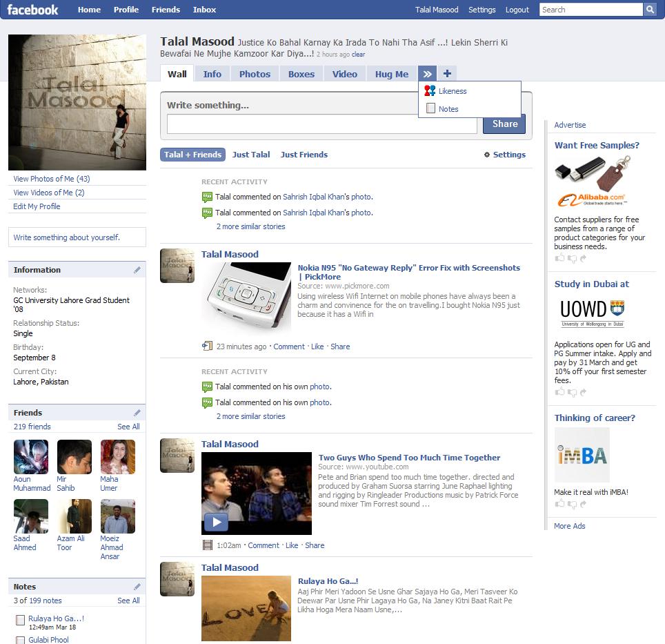Screen dimensions: 665x644
Task: Open View Videos of Me (2)
Action: [x=49, y=193]
